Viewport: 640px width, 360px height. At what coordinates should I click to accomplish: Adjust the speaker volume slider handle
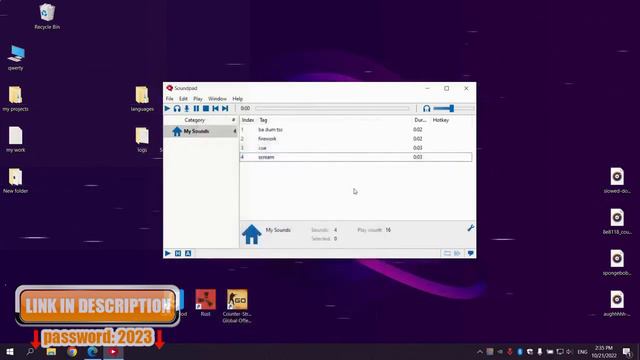pos(452,108)
